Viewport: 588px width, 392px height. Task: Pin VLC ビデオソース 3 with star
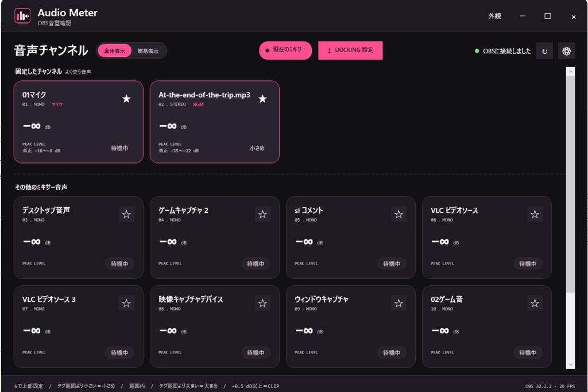click(x=126, y=303)
